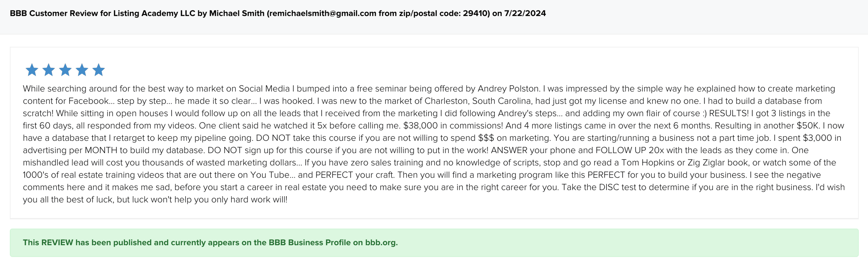
Task: Click 'BBB Business Profile' in the green banner
Action: pos(309,243)
